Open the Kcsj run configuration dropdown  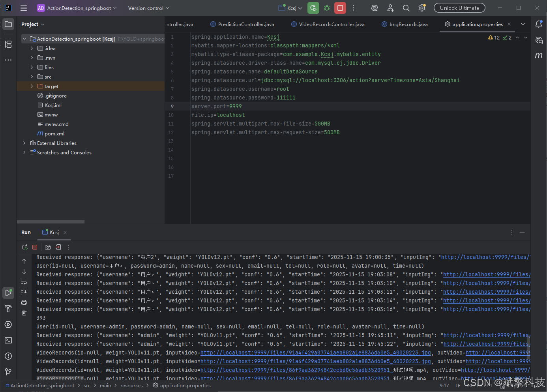[290, 8]
